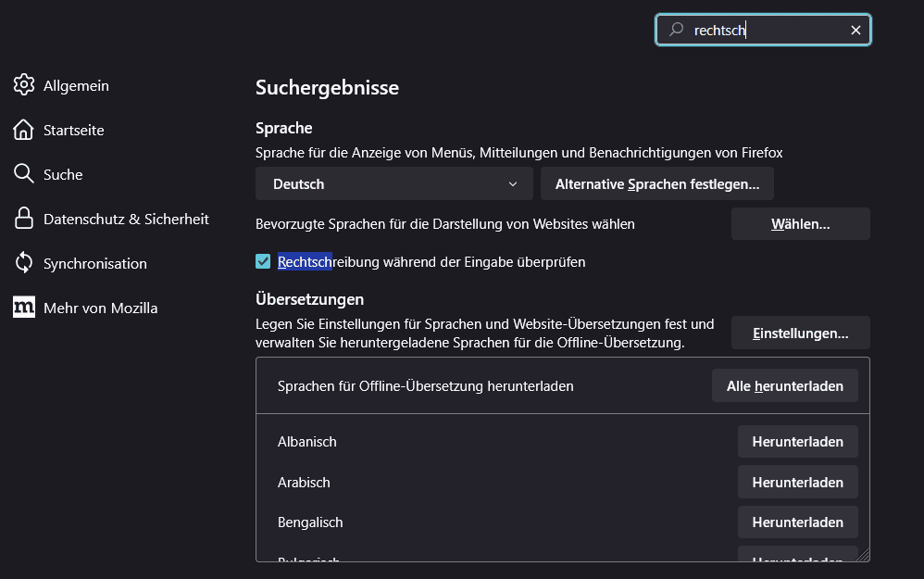Switch to Datenschutz & Sicherheit category
The height and width of the screenshot is (579, 924).
(126, 219)
